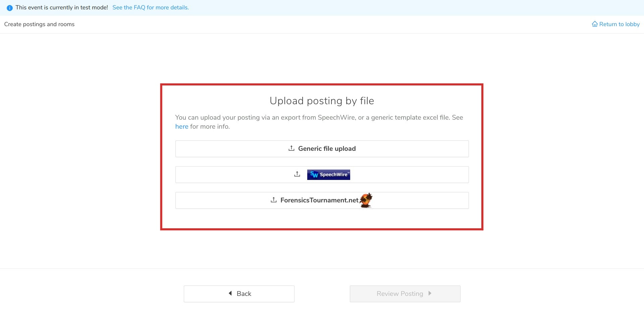Screen dimensions: 644x319
Task: Click the SpeechWire logo image
Action: [329, 175]
